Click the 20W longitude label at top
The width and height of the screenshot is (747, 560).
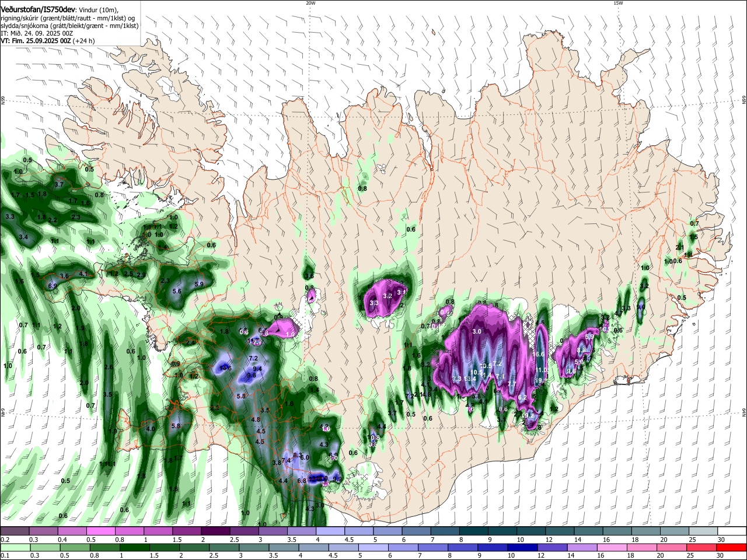(310, 3)
